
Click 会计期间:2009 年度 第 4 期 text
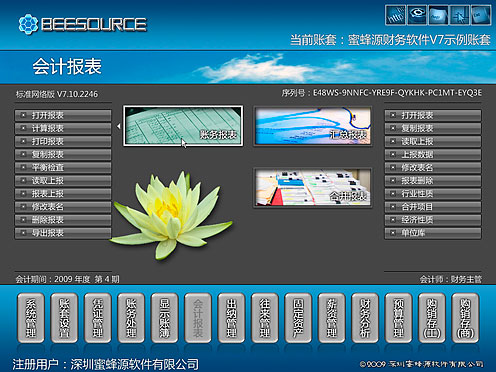click(x=67, y=279)
